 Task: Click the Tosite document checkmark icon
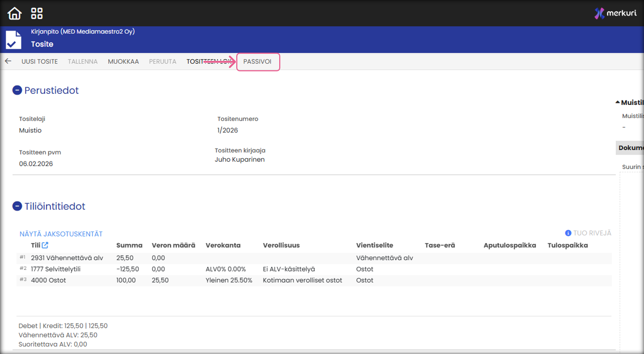tap(14, 40)
